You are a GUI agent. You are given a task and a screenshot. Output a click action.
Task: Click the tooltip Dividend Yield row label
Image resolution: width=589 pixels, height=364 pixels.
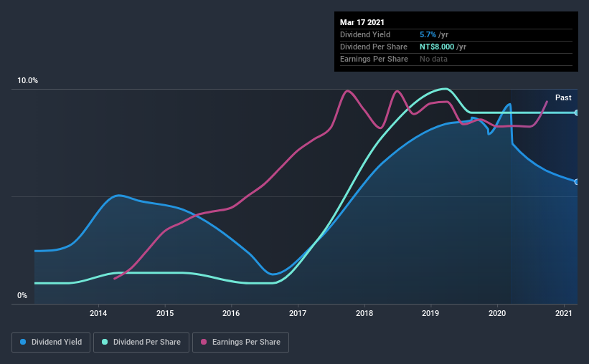(365, 34)
